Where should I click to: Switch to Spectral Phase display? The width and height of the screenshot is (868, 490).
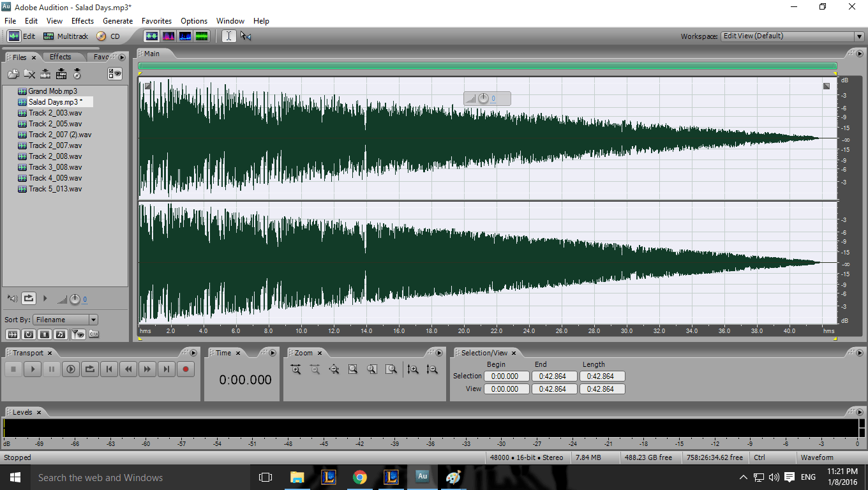tap(202, 36)
